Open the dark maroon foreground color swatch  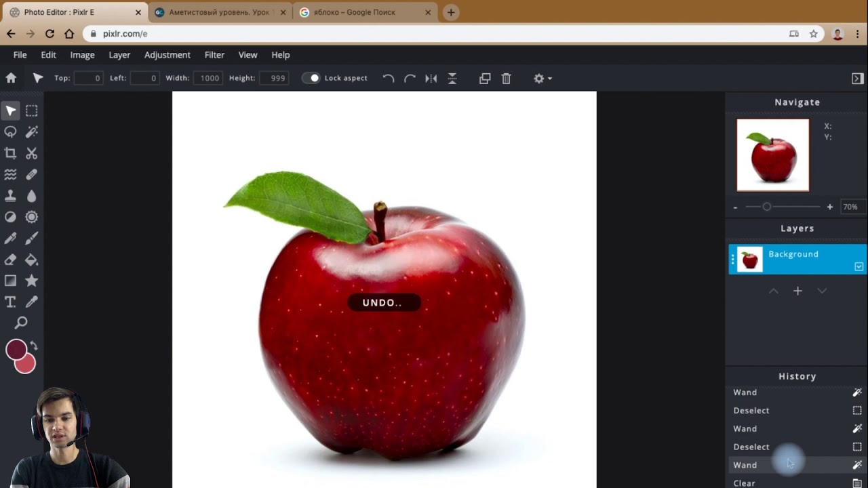(x=16, y=350)
